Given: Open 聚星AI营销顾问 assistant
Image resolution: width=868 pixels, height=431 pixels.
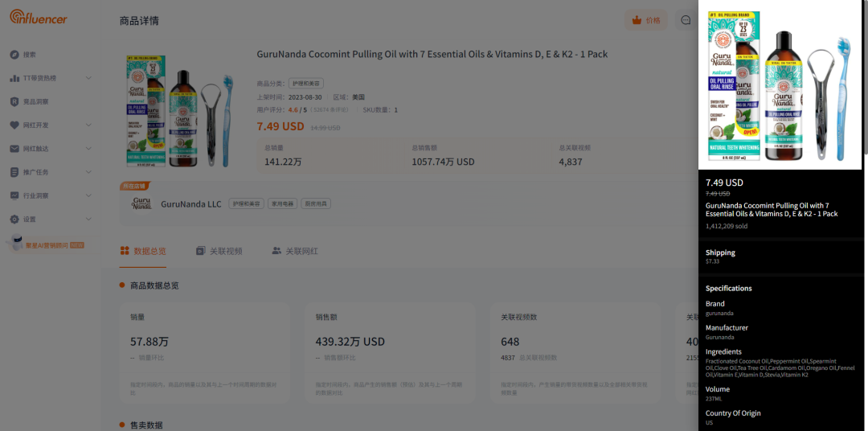Looking at the screenshot, I should [x=55, y=245].
